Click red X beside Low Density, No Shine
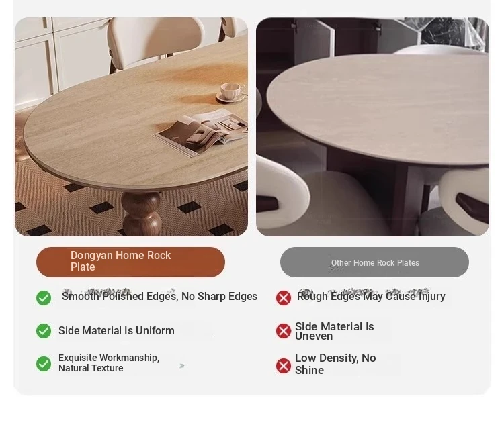The height and width of the screenshot is (435, 504). tap(284, 366)
